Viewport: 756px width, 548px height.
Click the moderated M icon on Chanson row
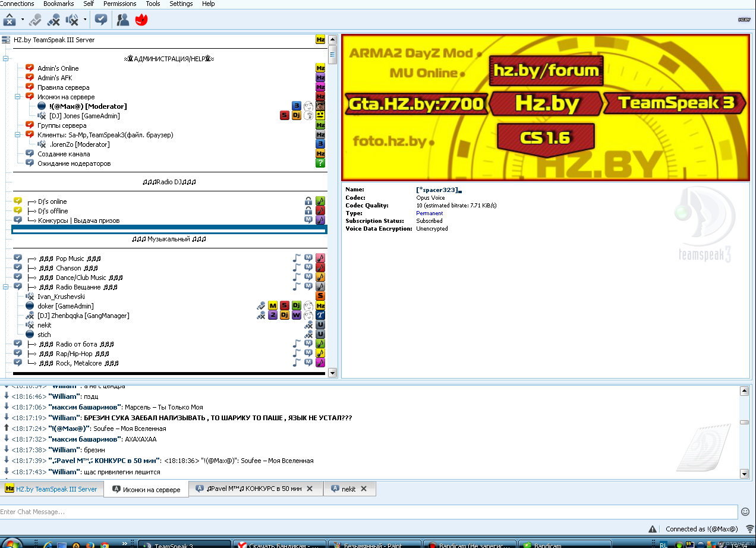pos(308,268)
